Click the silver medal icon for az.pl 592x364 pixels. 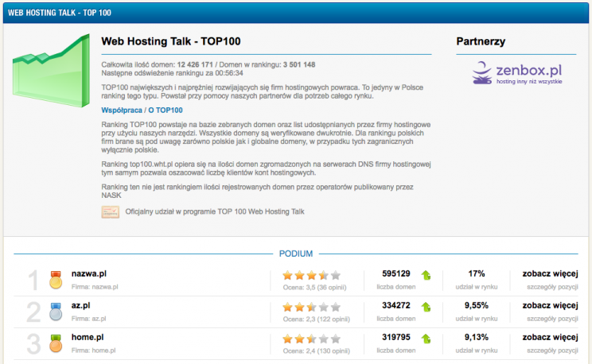[56, 312]
